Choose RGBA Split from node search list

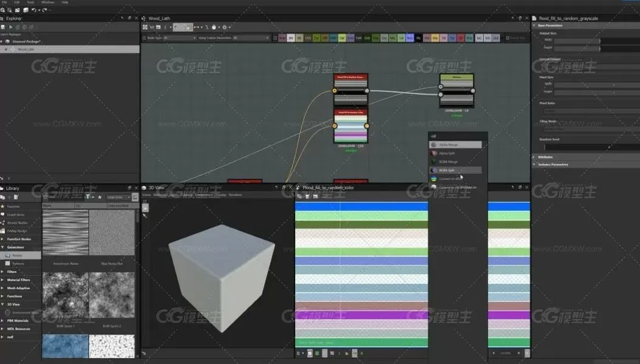pyautogui.click(x=455, y=170)
